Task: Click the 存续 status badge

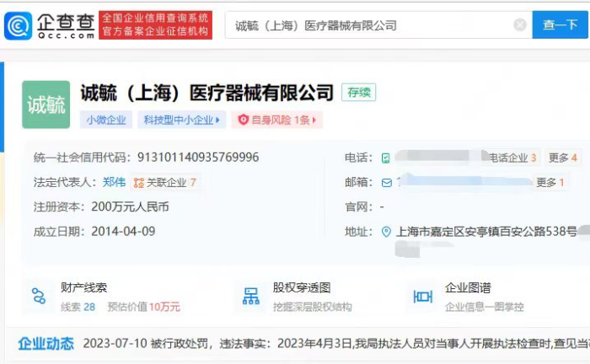Action: (x=358, y=93)
